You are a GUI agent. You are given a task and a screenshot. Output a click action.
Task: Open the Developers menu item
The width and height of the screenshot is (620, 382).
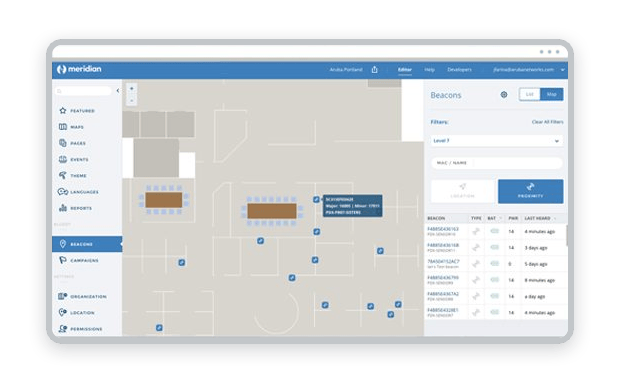tap(459, 70)
